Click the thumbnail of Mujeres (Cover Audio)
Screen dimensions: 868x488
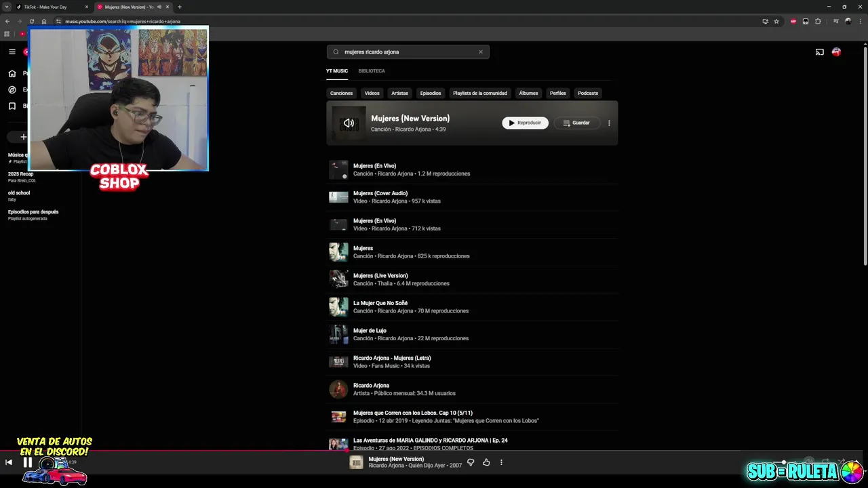pos(338,197)
